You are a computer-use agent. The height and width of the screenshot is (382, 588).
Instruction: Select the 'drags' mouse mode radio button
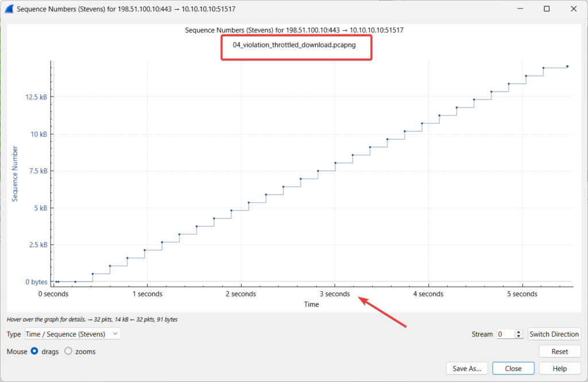[34, 351]
